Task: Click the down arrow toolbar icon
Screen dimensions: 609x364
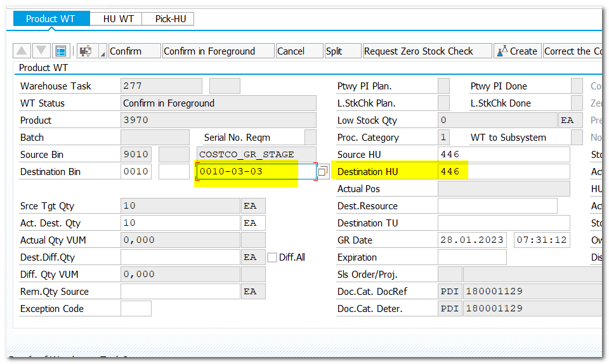Action: 41,51
